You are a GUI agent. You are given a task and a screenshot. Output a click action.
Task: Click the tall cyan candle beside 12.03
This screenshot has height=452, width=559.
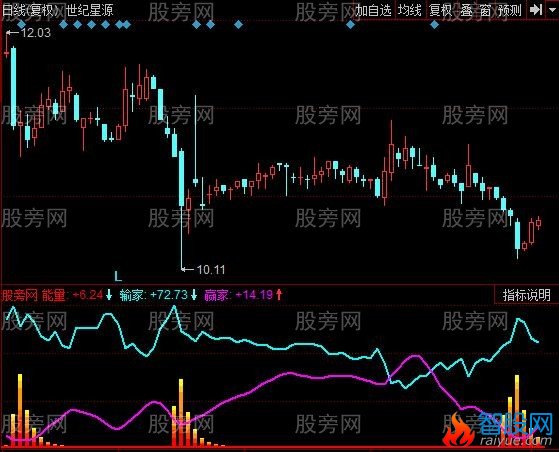click(14, 87)
